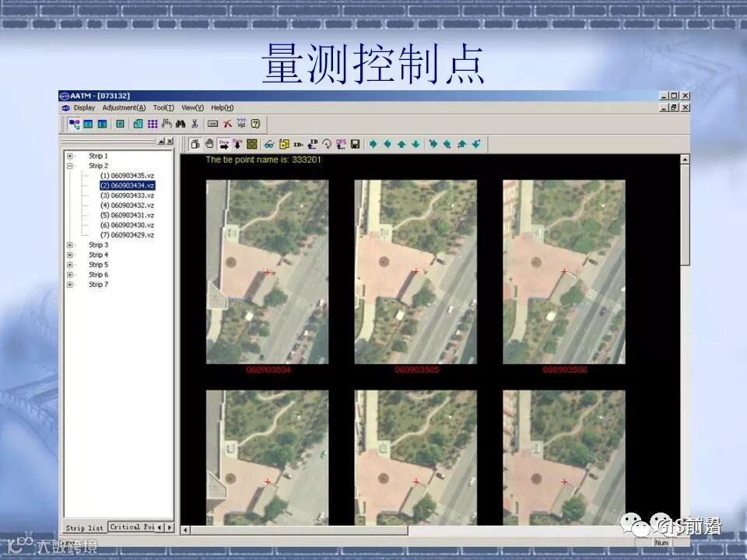747x560 pixels.
Task: Click the horizontal scrollbar left arrow
Action: click(x=186, y=530)
